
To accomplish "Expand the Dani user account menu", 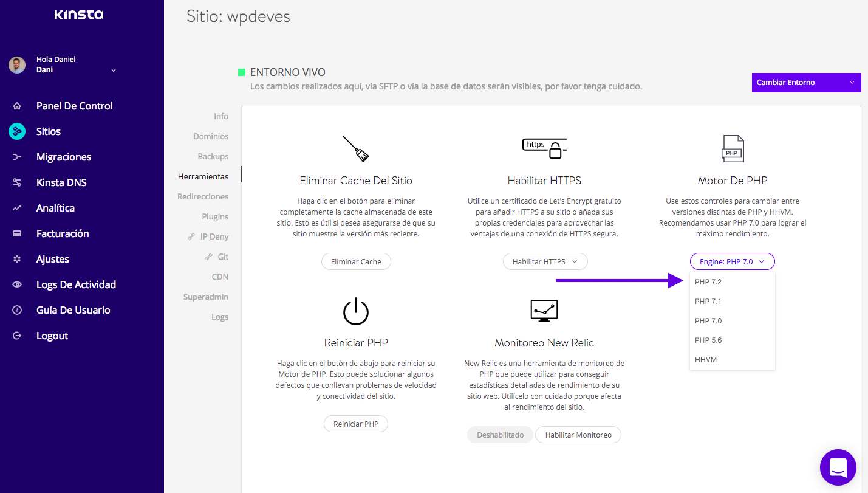I will click(113, 71).
